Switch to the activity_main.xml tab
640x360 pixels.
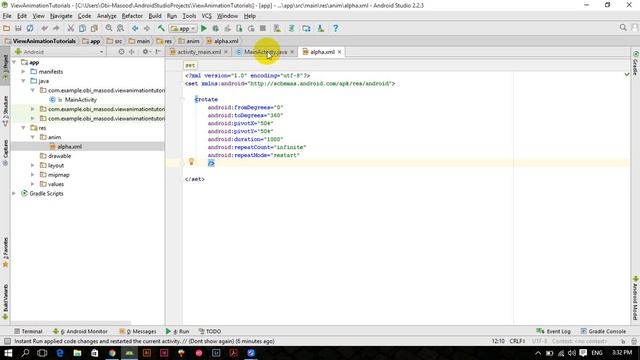[x=199, y=52]
